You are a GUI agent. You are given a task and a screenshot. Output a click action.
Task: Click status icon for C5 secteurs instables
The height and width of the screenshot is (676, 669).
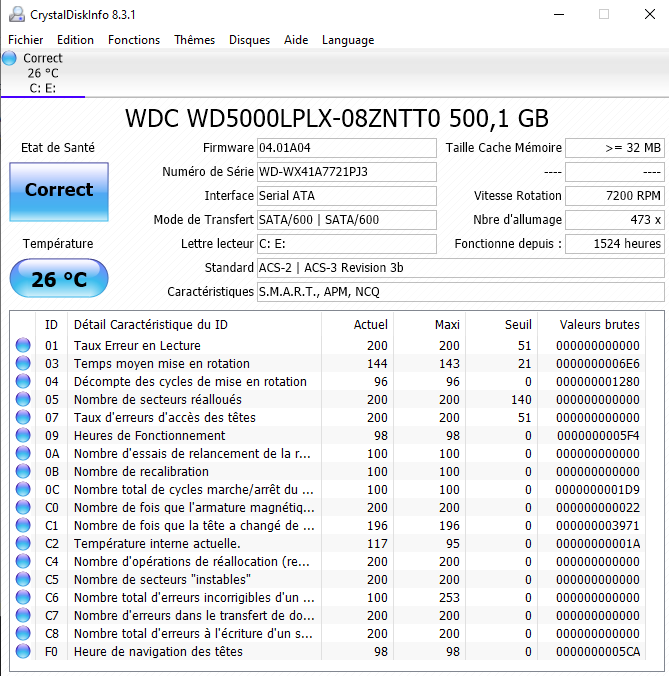click(23, 579)
